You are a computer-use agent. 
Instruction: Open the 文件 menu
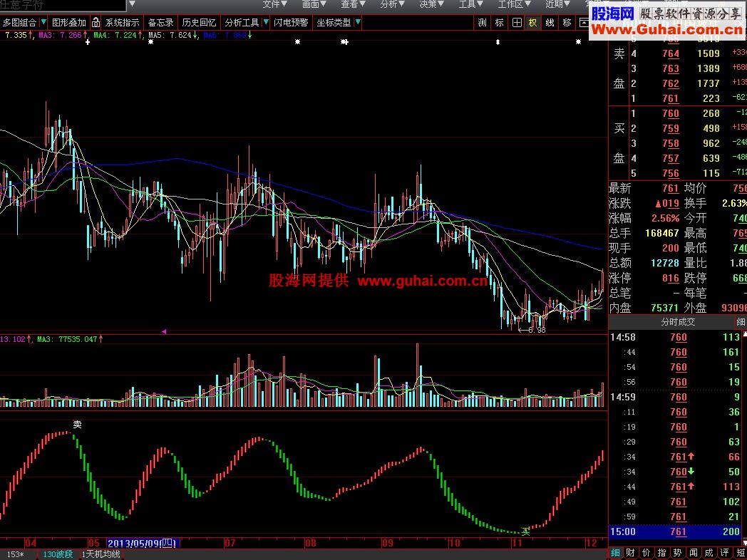275,4
